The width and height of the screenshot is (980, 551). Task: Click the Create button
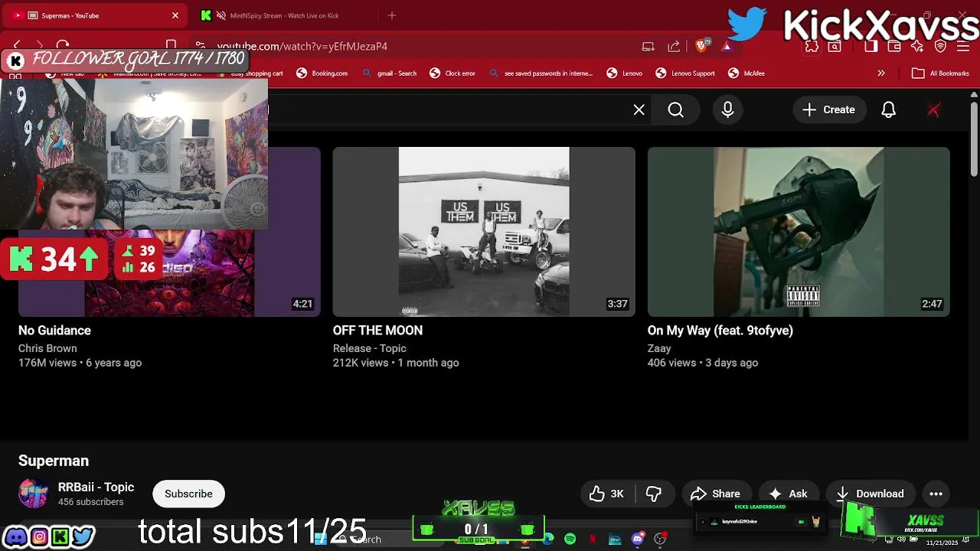[x=828, y=110]
